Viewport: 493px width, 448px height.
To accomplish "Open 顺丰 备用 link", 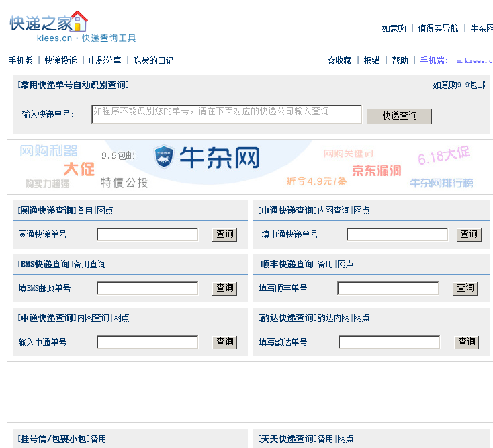I will click(x=325, y=264).
